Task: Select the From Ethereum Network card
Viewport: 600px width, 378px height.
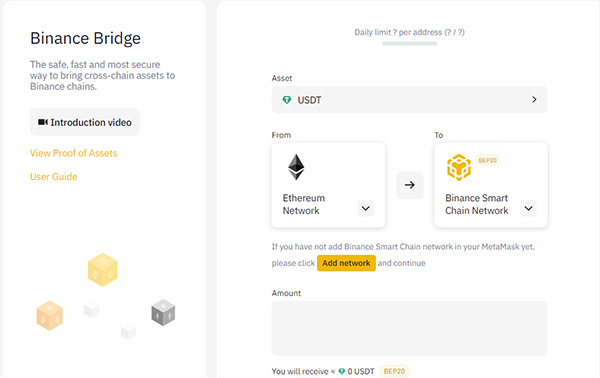Action: point(328,185)
